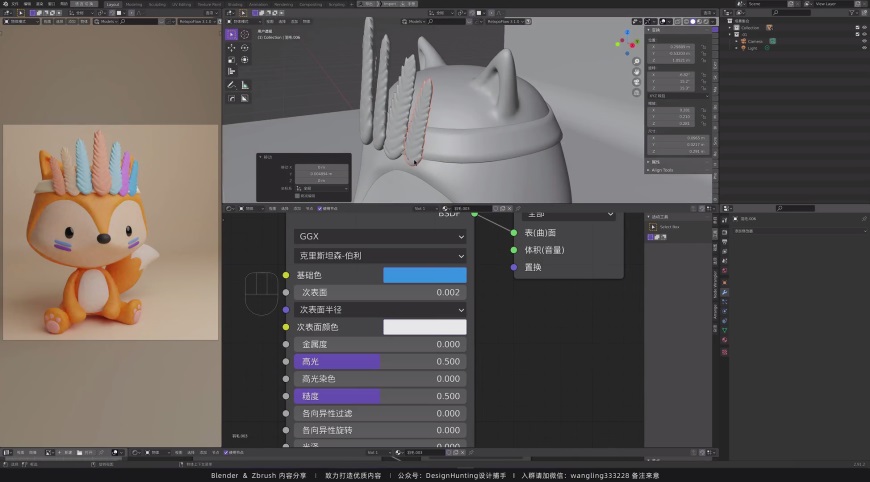Click the 糙度 0.500 slider

coord(380,396)
